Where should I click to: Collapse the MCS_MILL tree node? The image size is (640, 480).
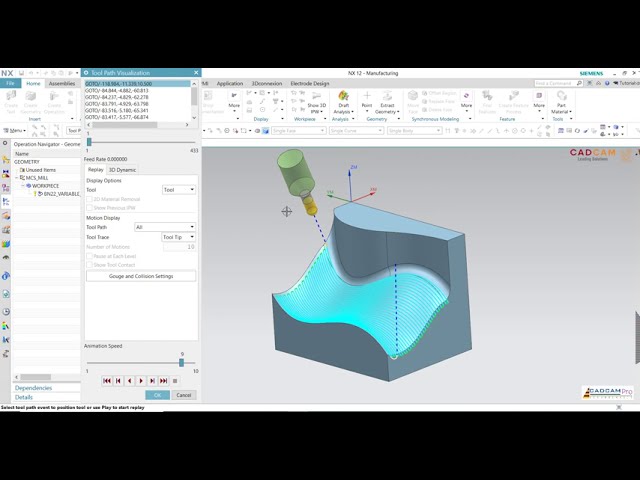coord(17,178)
